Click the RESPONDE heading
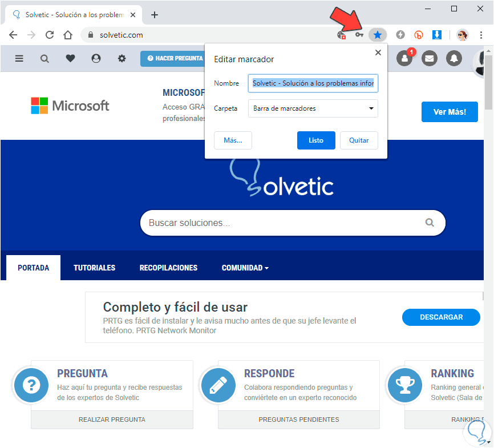The width and height of the screenshot is (494, 448). pyautogui.click(x=269, y=374)
